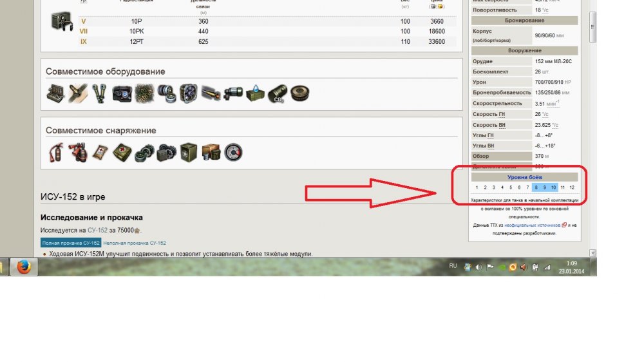Click the lend-lease oil canister with star
The image size is (644, 362).
189,153
